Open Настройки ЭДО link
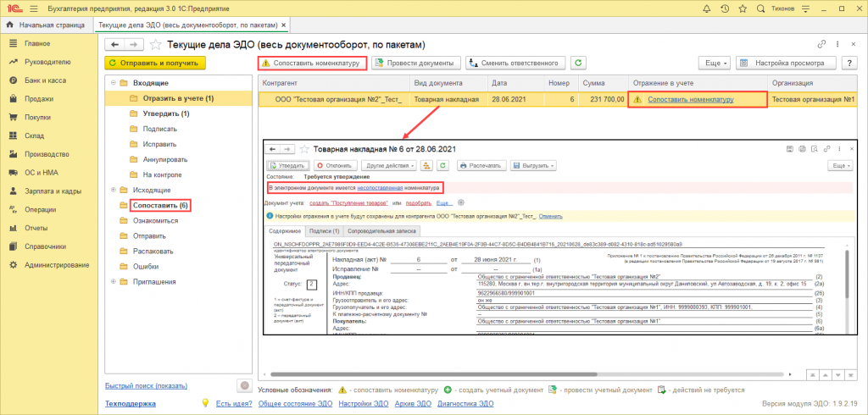 click(364, 404)
